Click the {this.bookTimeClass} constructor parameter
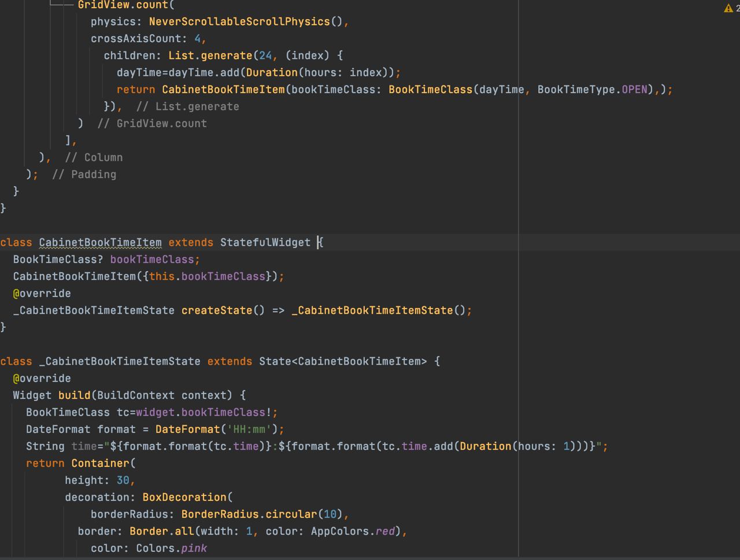The height and width of the screenshot is (560, 740). [207, 276]
